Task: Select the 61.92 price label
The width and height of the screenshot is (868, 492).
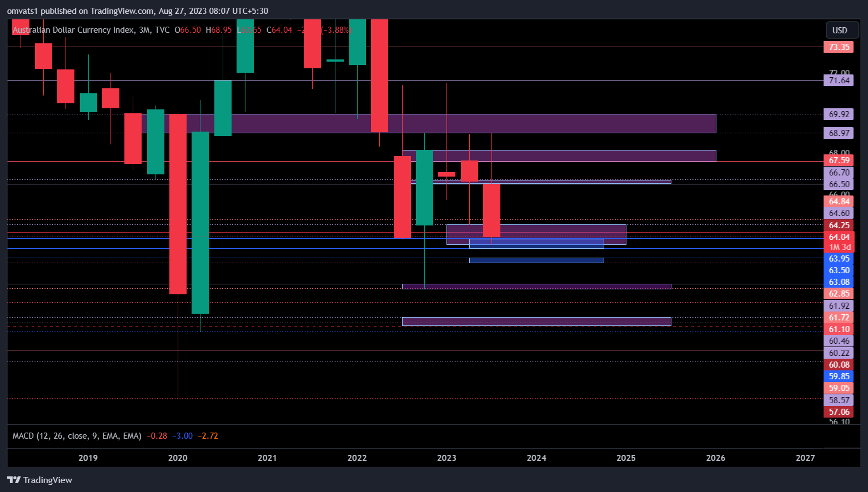Action: click(x=839, y=306)
